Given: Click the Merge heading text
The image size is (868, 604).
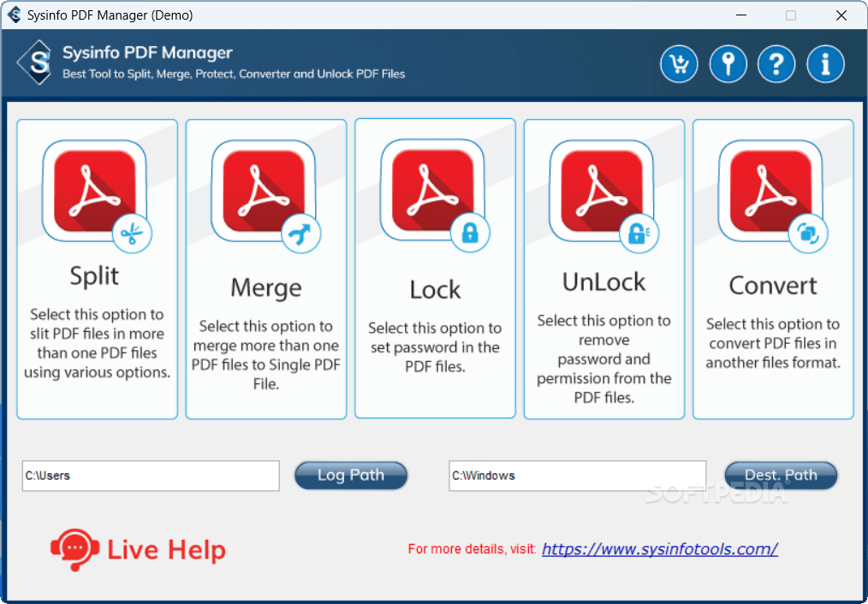Looking at the screenshot, I should (x=266, y=288).
